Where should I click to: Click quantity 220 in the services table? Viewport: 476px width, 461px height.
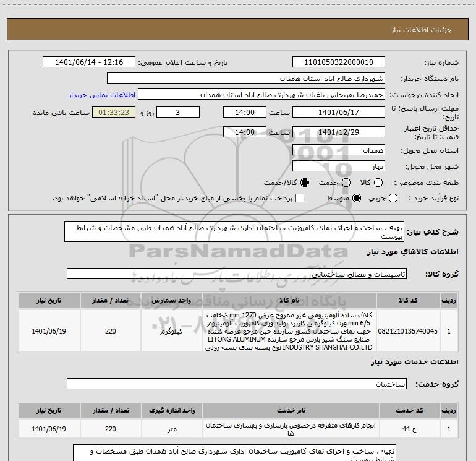tap(111, 429)
